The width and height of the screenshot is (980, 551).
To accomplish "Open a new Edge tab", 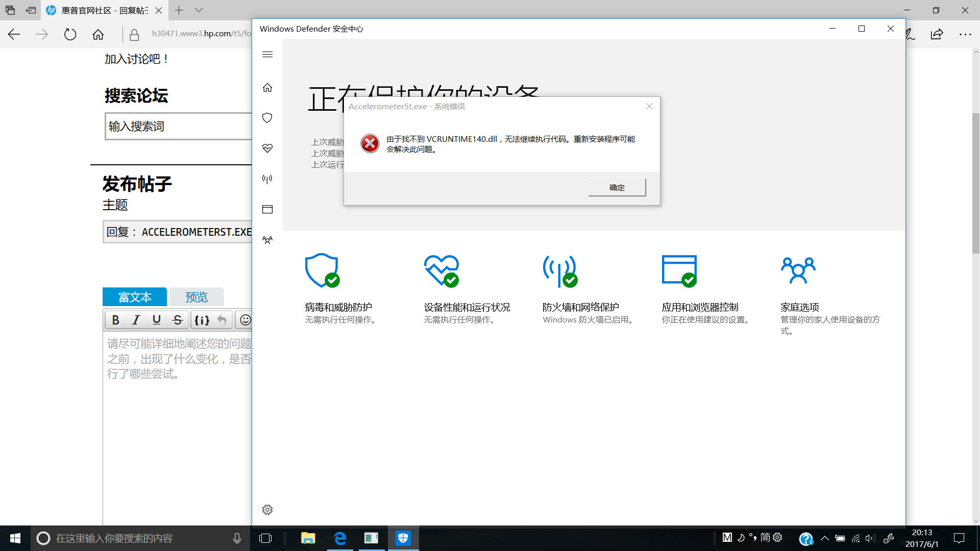I will (179, 10).
